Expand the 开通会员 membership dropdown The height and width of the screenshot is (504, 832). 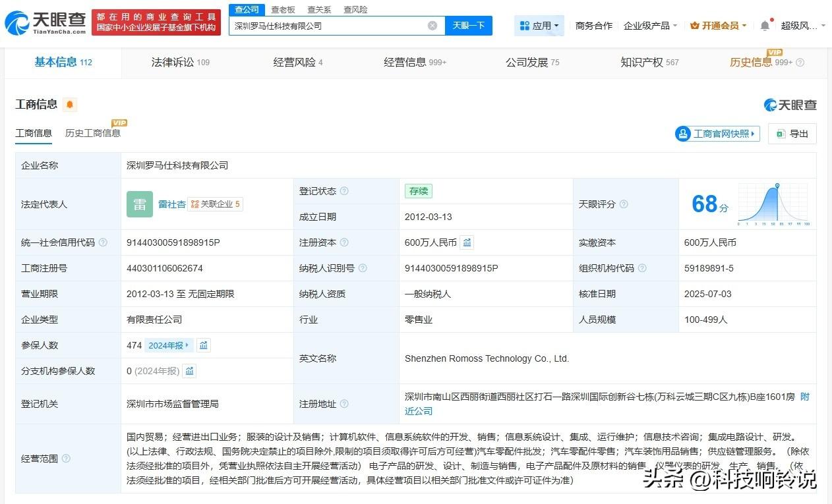[718, 26]
